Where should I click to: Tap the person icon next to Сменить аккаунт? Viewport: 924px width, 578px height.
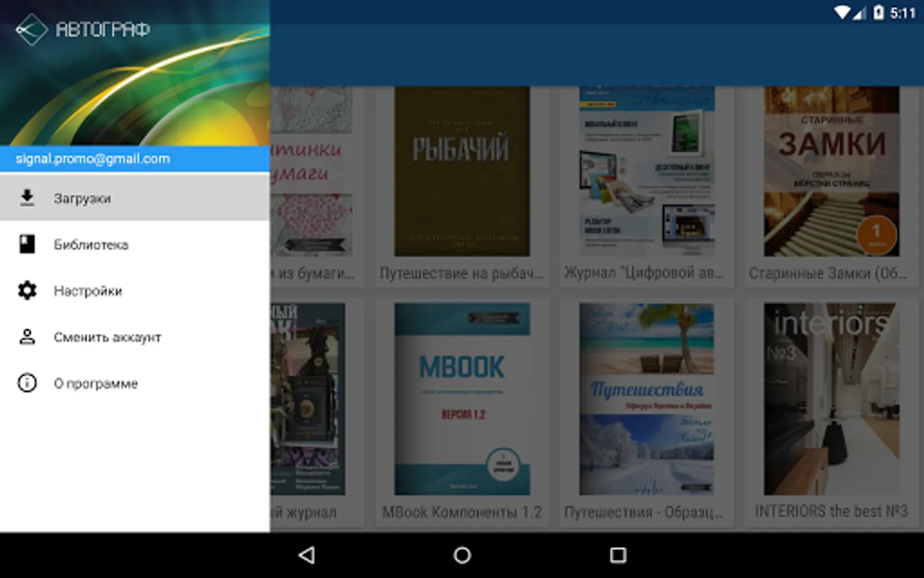[27, 337]
